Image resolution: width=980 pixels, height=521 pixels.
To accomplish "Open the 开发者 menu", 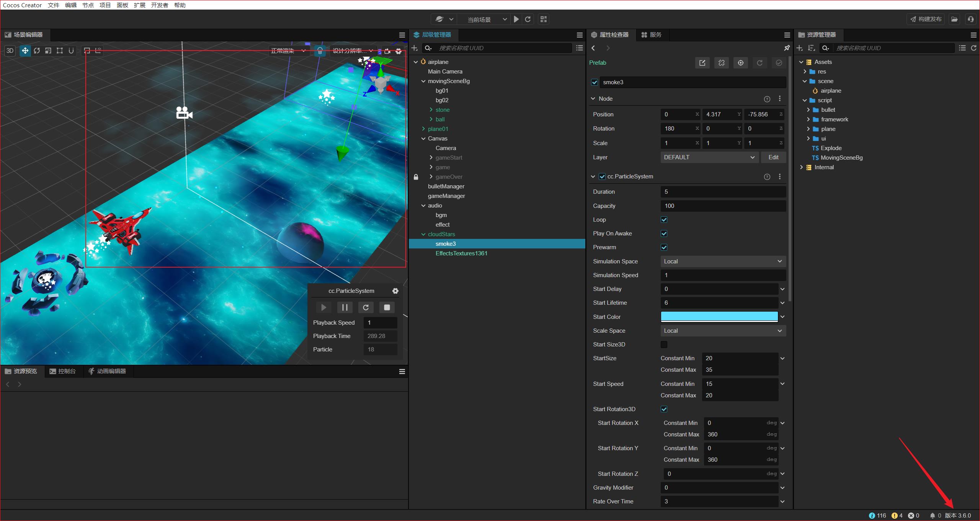I will pos(159,5).
